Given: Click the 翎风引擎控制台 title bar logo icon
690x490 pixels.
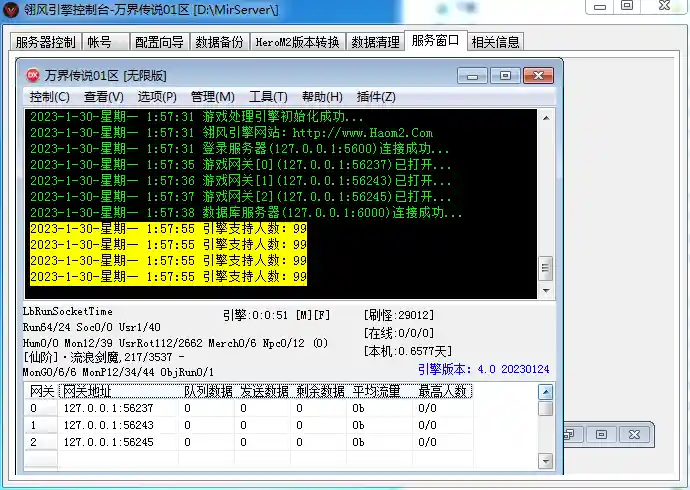Looking at the screenshot, I should pyautogui.click(x=11, y=9).
